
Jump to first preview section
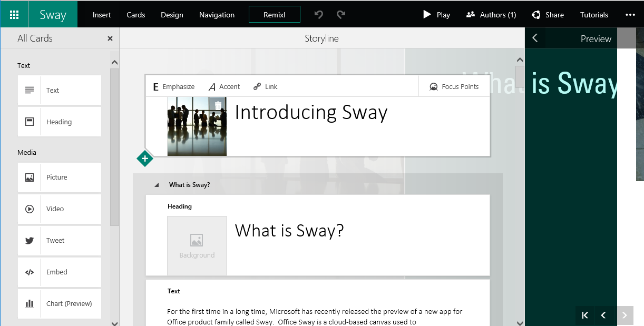point(585,315)
